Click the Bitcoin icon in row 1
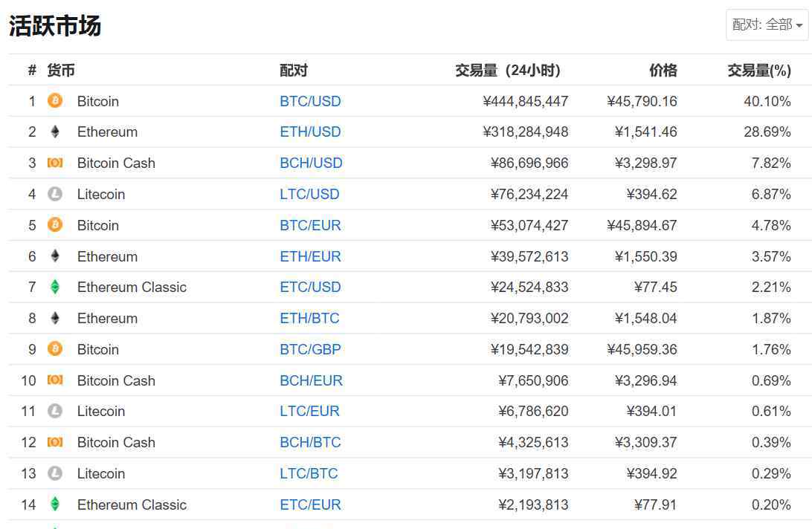Screen dimensions: 812x529 pyautogui.click(x=55, y=100)
